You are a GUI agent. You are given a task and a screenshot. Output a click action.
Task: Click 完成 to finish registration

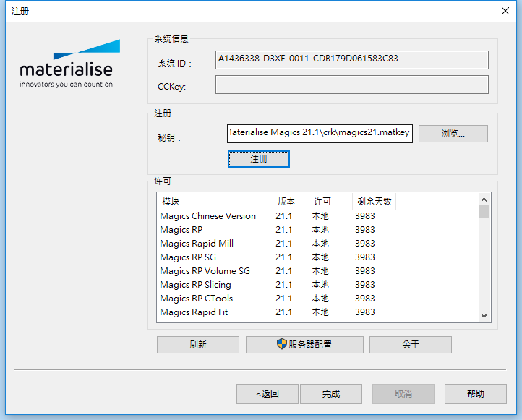330,394
